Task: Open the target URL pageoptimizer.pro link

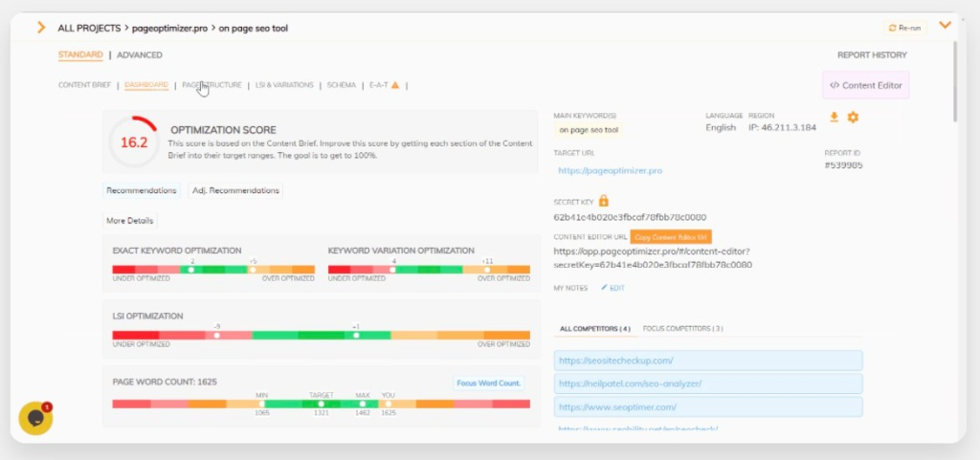Action: (610, 170)
